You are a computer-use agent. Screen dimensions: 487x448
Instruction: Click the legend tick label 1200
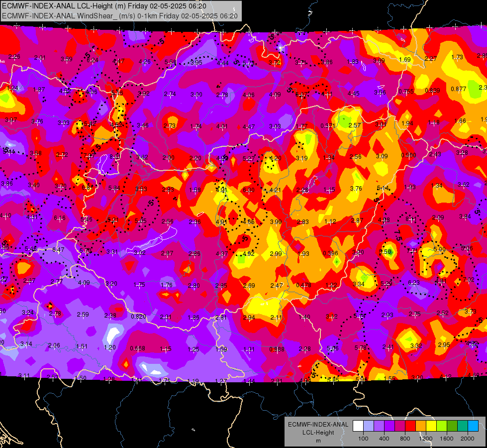click(x=426, y=439)
